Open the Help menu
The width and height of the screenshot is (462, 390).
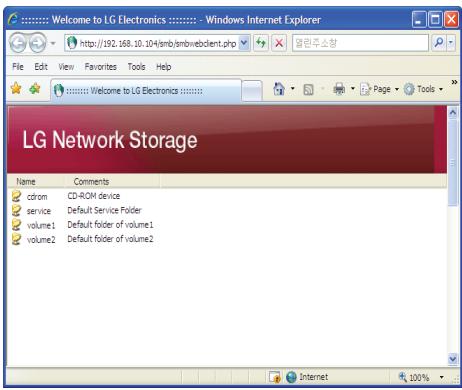(163, 67)
